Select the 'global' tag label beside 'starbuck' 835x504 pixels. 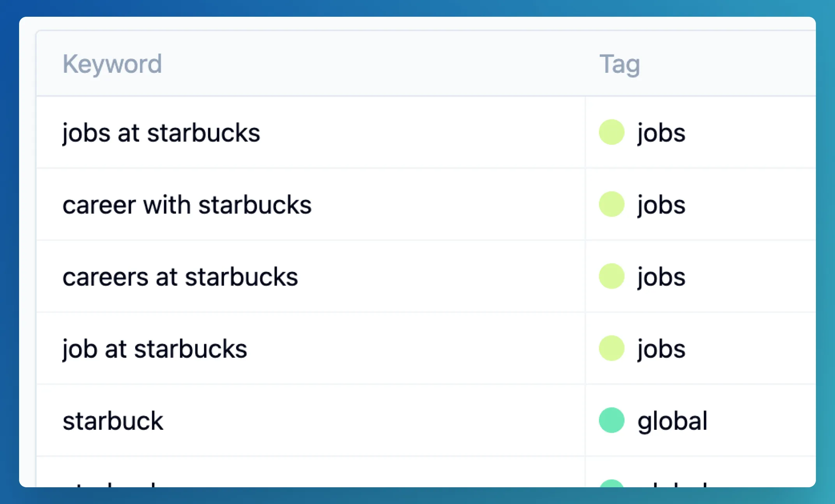click(x=671, y=420)
